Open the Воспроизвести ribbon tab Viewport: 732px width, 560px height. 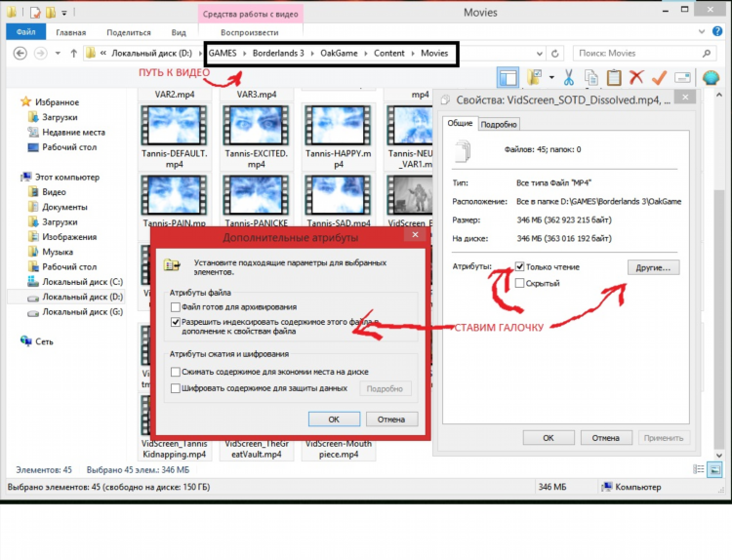pos(250,32)
